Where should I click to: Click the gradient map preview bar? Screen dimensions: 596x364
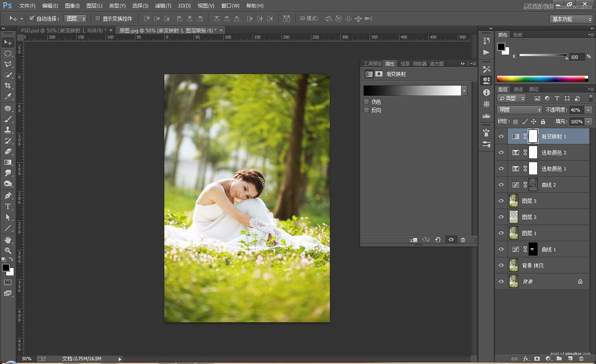coord(412,91)
